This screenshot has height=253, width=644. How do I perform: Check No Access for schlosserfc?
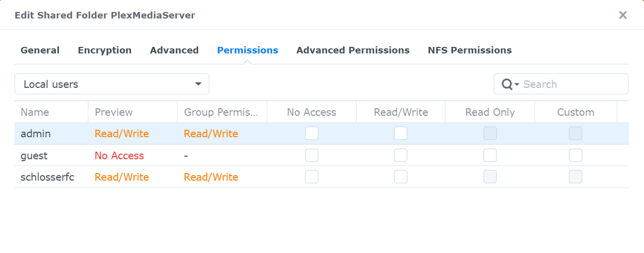311,177
